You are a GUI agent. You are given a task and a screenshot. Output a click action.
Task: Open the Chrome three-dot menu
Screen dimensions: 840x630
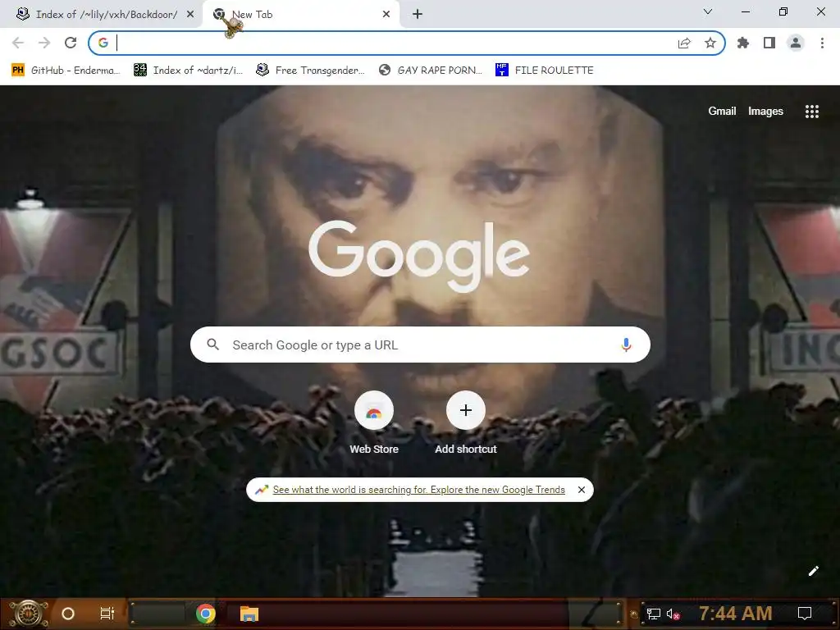coord(822,43)
